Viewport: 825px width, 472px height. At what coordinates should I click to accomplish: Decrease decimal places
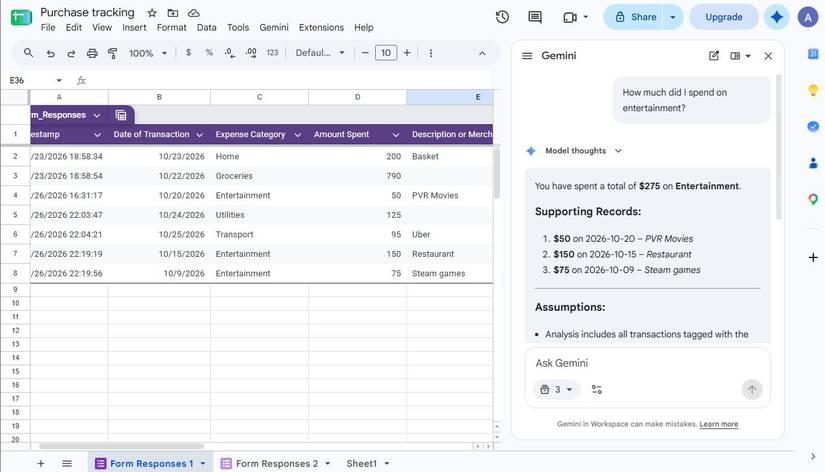pyautogui.click(x=230, y=53)
